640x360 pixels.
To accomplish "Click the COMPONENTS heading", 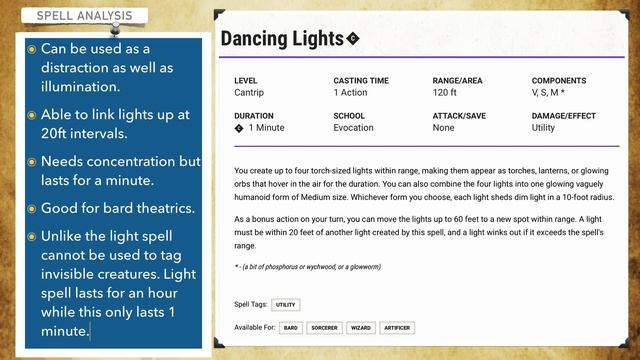I will pos(559,81).
